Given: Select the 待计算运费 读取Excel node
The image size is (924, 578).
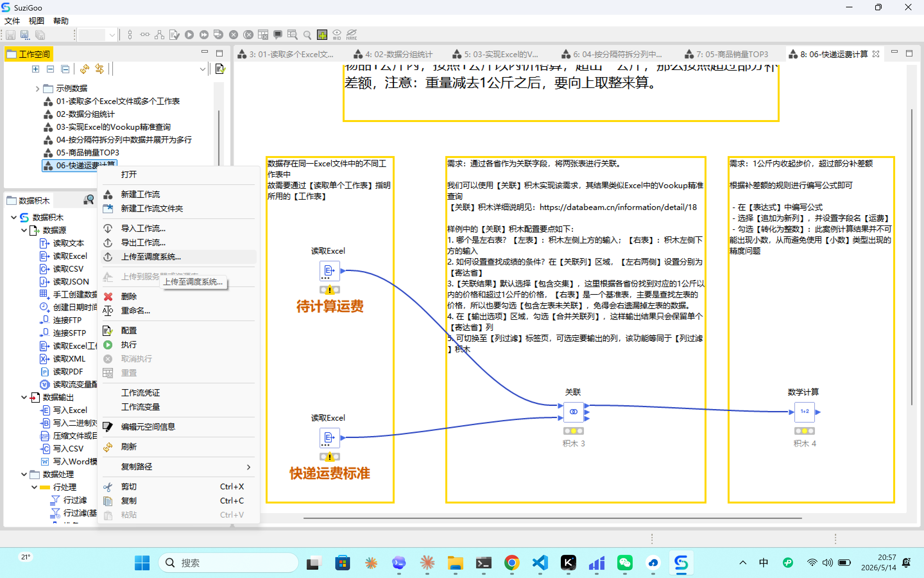Looking at the screenshot, I should pyautogui.click(x=329, y=271).
